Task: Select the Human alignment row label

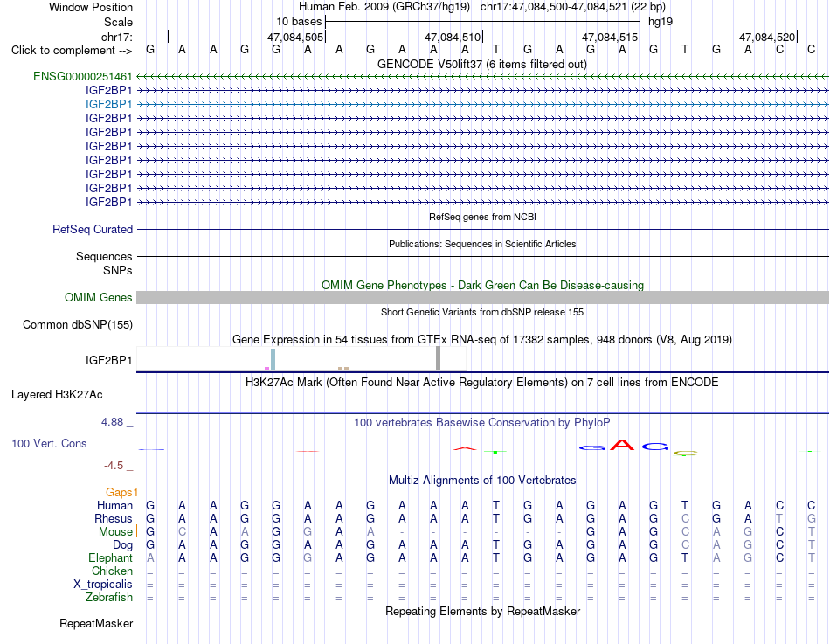Action: 114,506
